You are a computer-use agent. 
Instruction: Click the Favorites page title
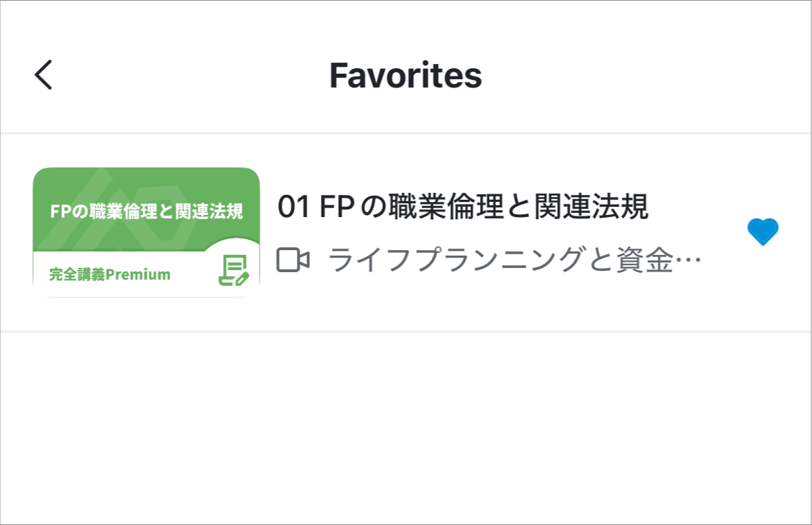pos(406,75)
